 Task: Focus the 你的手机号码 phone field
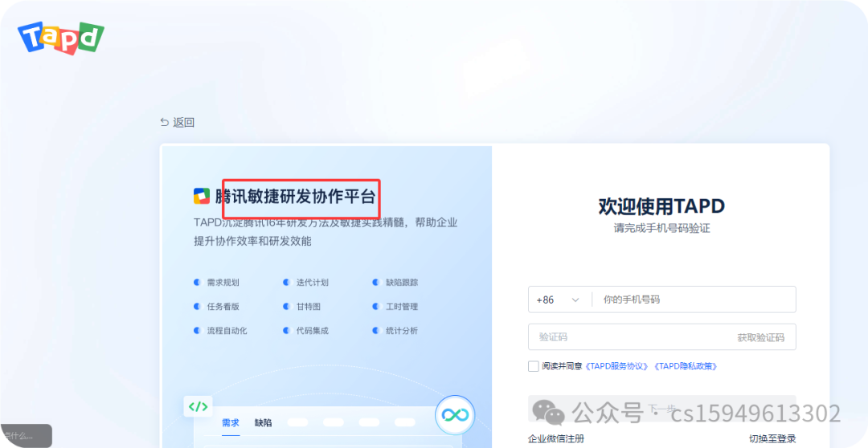pos(694,299)
